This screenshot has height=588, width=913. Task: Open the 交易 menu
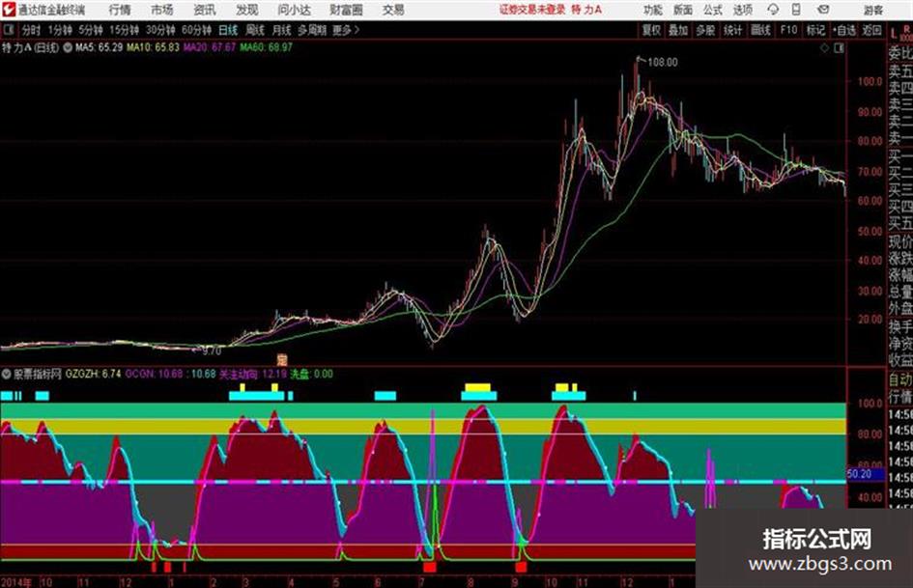pos(393,10)
